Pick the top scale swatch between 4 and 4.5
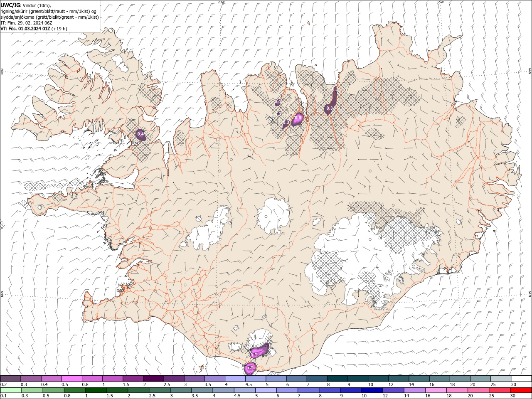Viewport: 532px width, 399px height. click(x=235, y=378)
